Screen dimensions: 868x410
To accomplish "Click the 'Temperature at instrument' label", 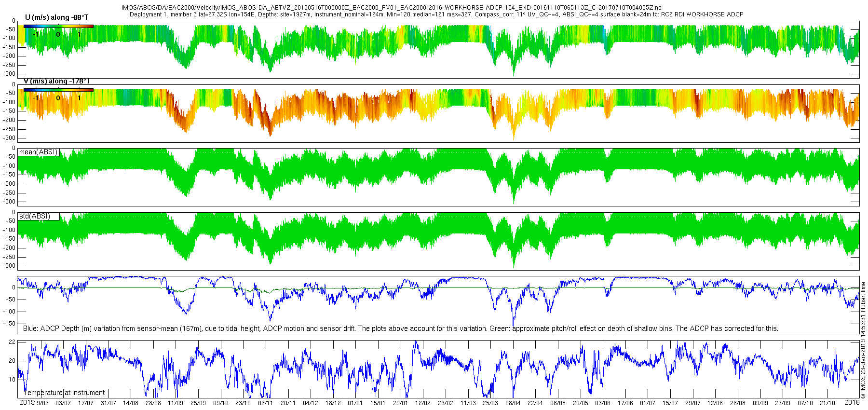I will click(x=64, y=393).
